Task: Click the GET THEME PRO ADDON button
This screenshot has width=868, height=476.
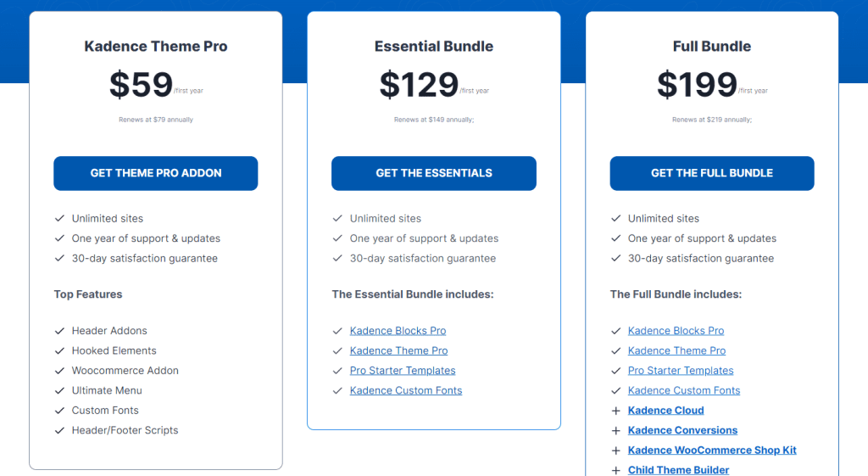Action: tap(156, 173)
